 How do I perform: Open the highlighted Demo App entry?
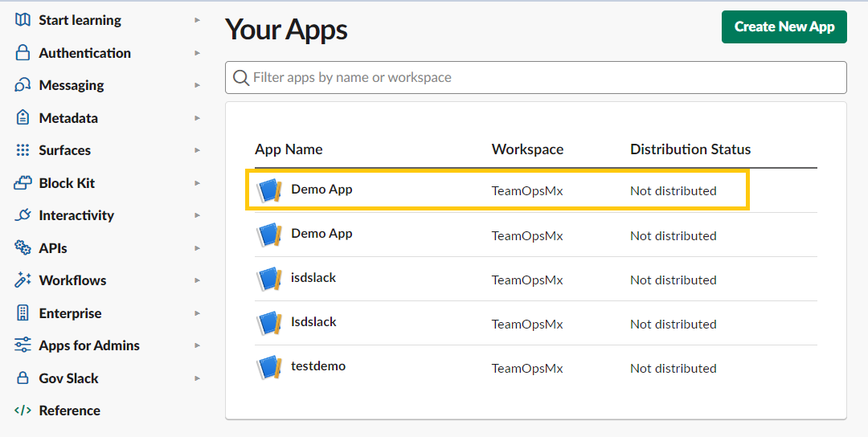321,190
